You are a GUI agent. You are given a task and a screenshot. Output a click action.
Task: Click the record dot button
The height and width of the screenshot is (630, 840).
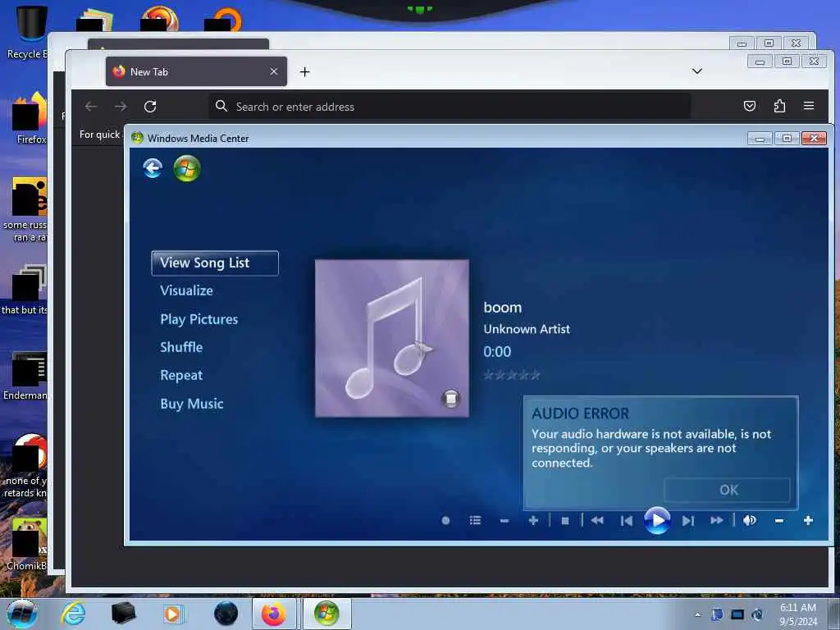pos(445,520)
